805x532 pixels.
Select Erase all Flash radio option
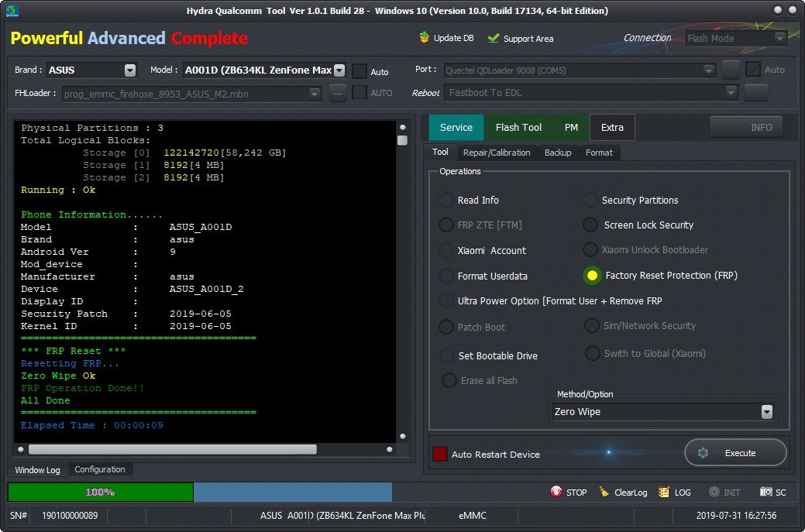(449, 380)
